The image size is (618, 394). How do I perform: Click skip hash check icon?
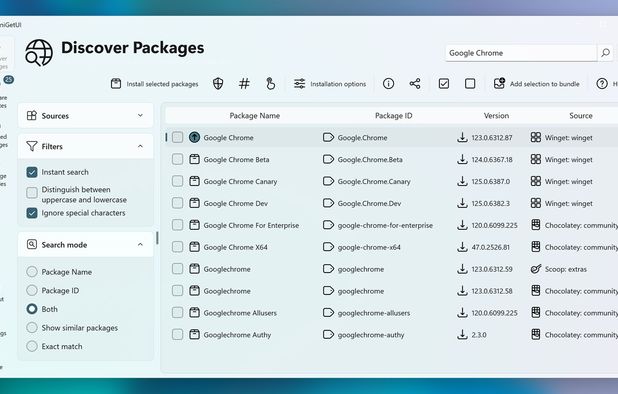pyautogui.click(x=244, y=84)
